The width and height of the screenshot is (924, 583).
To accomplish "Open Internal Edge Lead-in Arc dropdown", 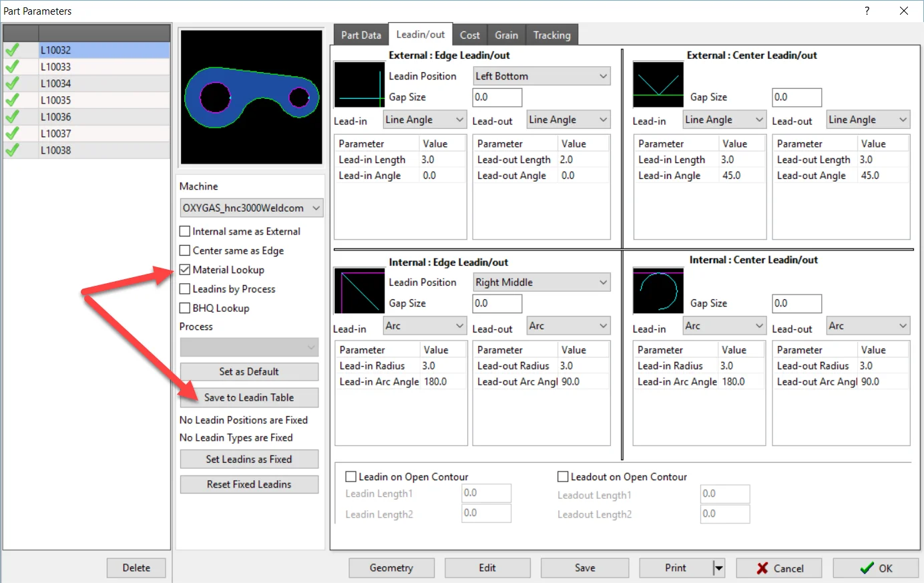I will [x=425, y=326].
